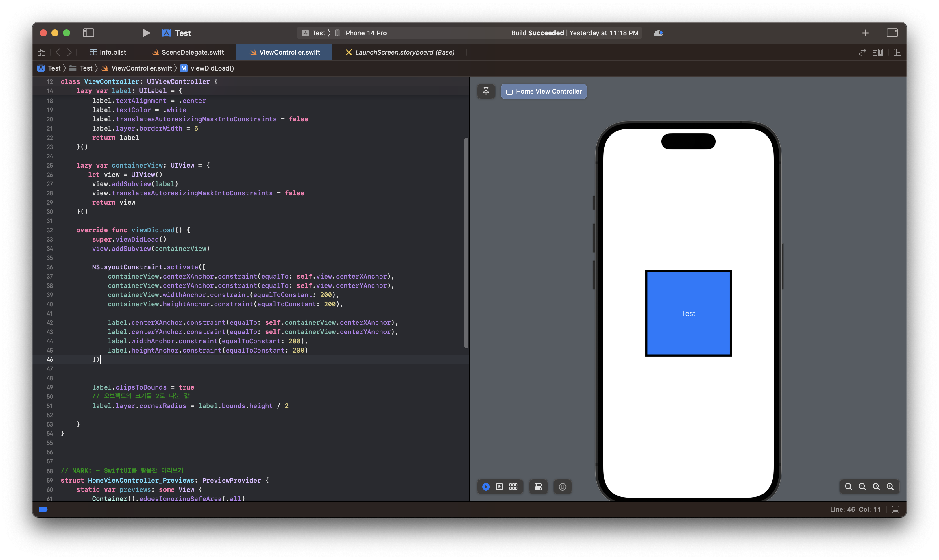
Task: Click the Run play button
Action: coord(146,33)
